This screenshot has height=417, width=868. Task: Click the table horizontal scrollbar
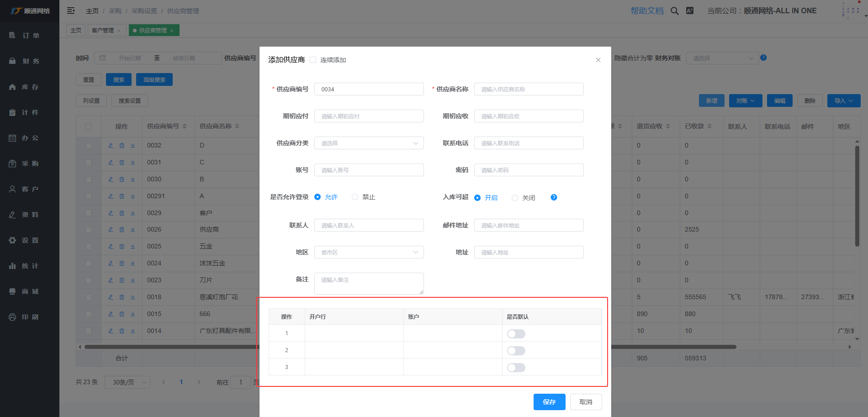[410, 347]
